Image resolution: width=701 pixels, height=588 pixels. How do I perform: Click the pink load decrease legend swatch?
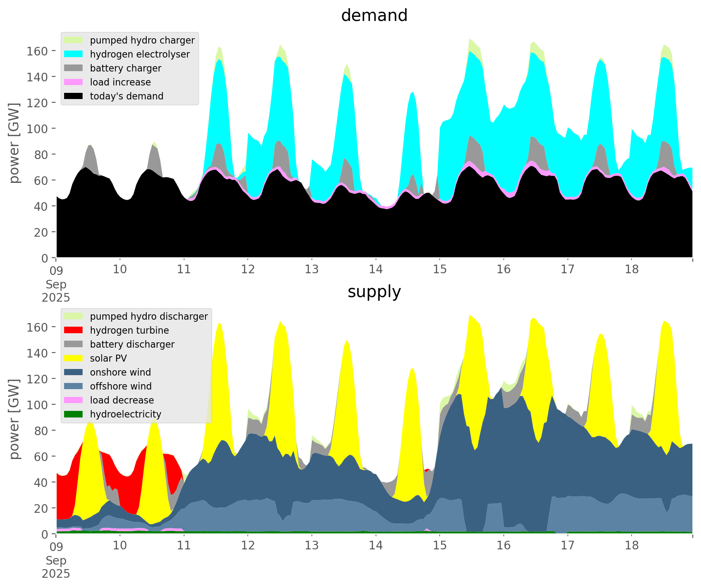(74, 400)
